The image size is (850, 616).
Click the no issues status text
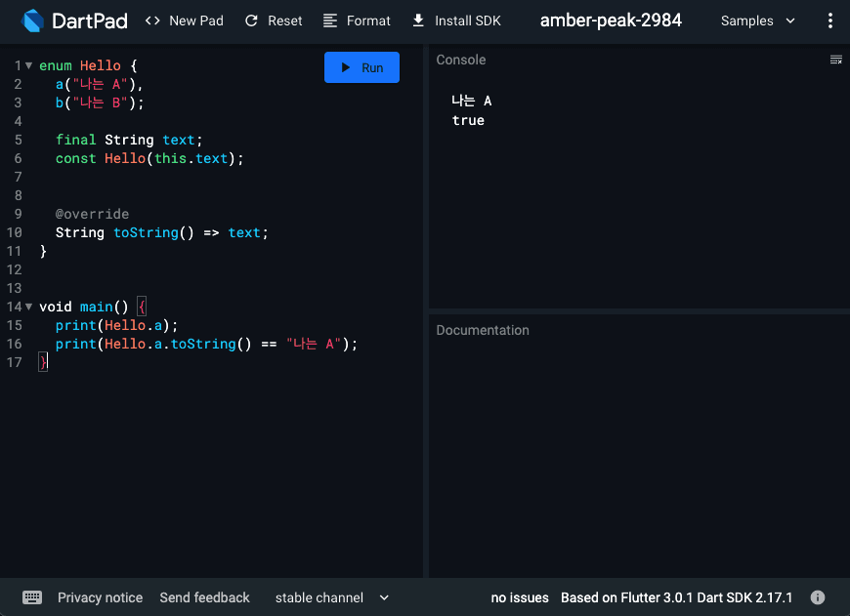[x=520, y=597]
